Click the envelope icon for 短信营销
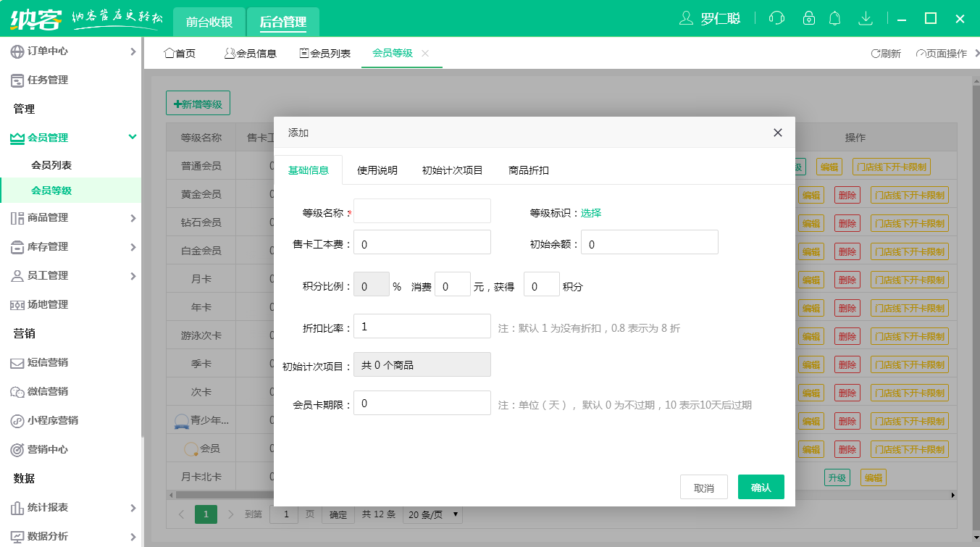 coord(17,363)
